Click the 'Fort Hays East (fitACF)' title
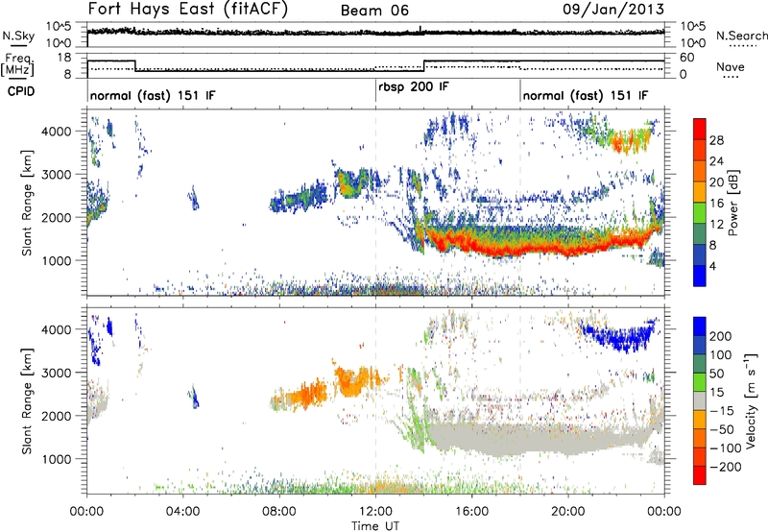 (x=187, y=10)
